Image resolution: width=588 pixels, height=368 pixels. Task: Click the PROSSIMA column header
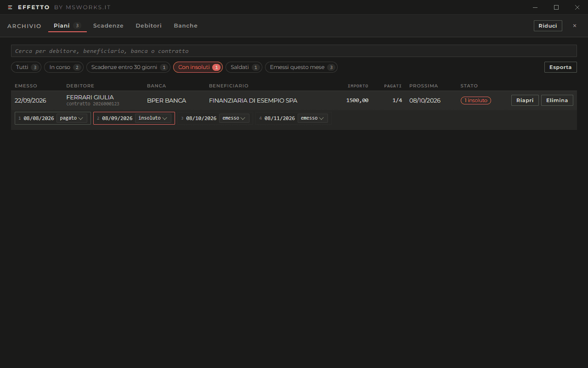coord(424,86)
